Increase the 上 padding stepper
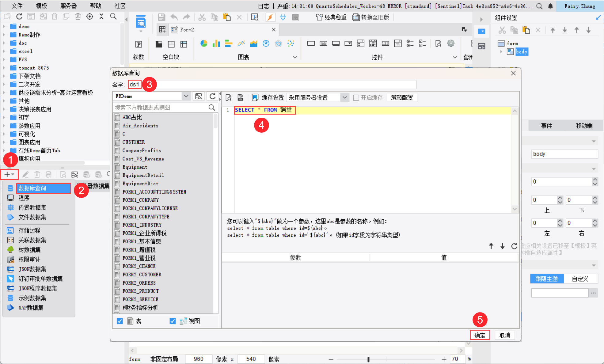 [x=560, y=198]
